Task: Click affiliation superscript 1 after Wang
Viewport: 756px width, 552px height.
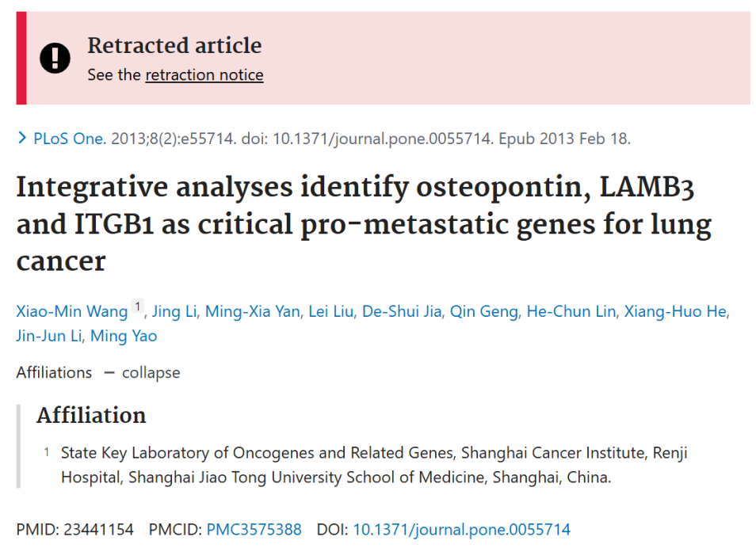Action: [137, 306]
